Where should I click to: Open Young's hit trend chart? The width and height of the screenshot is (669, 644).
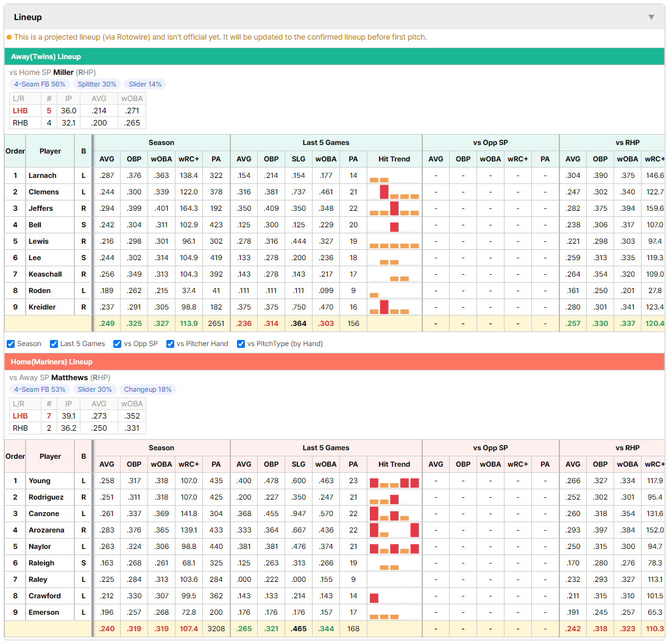(394, 481)
